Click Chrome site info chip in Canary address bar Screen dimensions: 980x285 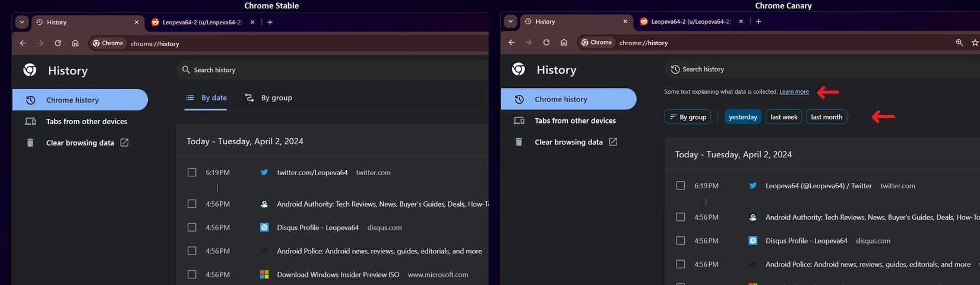tap(596, 43)
